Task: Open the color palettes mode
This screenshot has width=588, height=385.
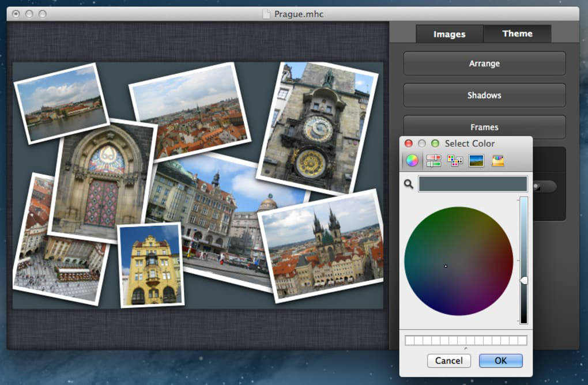Action: [x=455, y=161]
